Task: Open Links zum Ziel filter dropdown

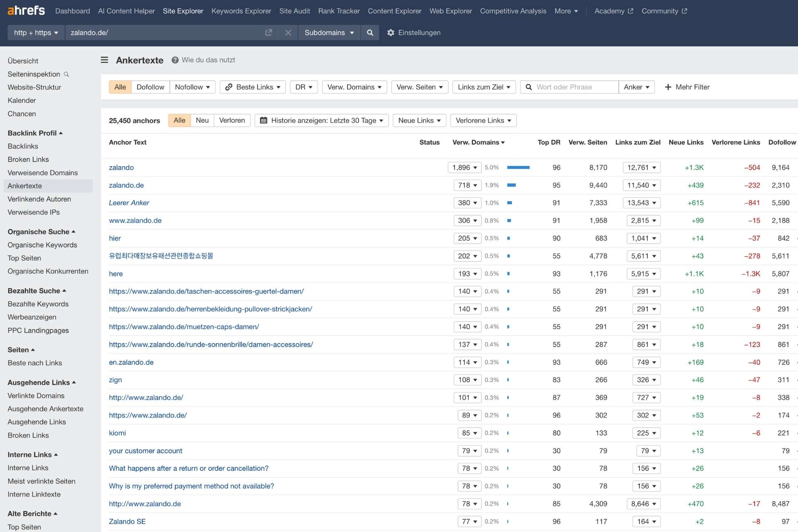Action: [x=484, y=87]
